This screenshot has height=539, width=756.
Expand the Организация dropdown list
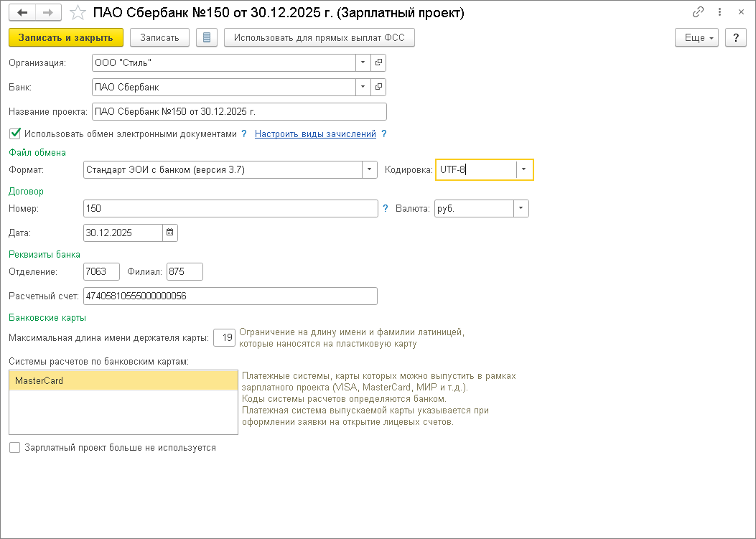[x=364, y=62]
